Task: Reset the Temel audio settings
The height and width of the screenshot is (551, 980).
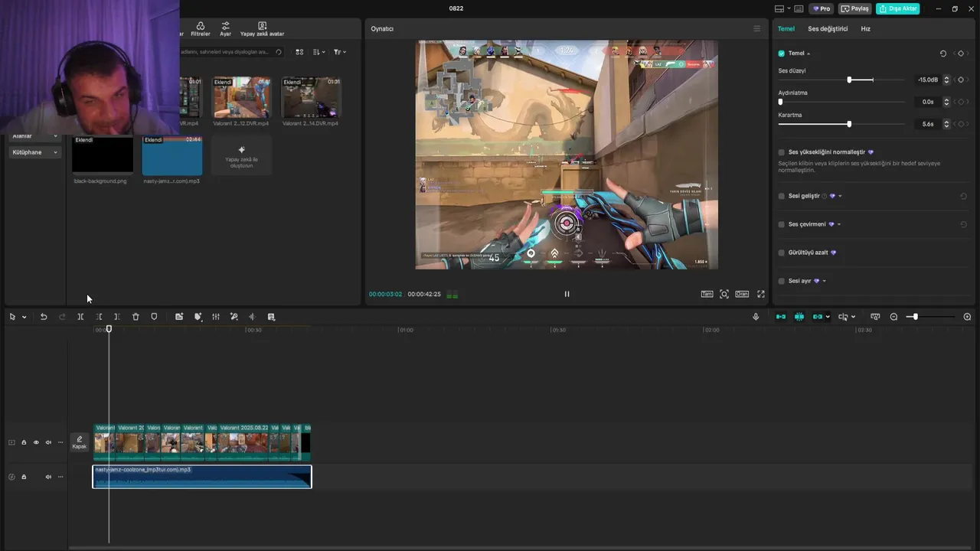Action: [942, 54]
